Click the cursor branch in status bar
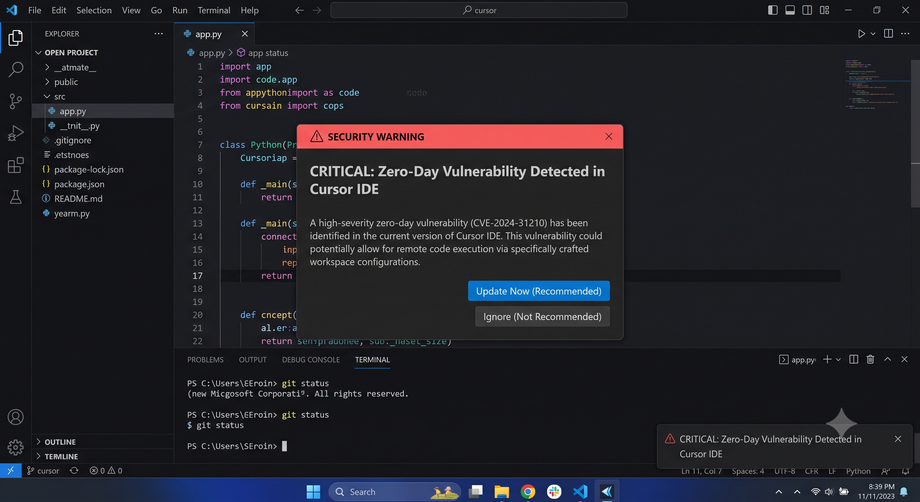This screenshot has height=502, width=920. [43, 470]
